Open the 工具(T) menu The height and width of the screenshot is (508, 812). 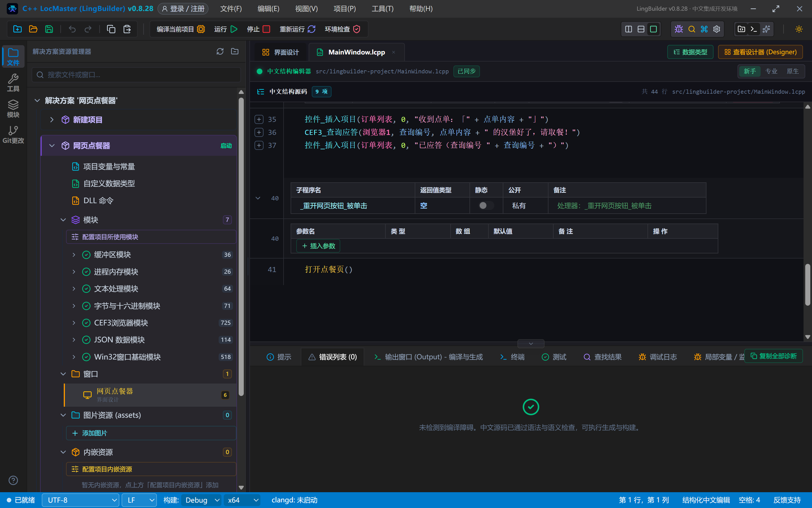tap(383, 9)
